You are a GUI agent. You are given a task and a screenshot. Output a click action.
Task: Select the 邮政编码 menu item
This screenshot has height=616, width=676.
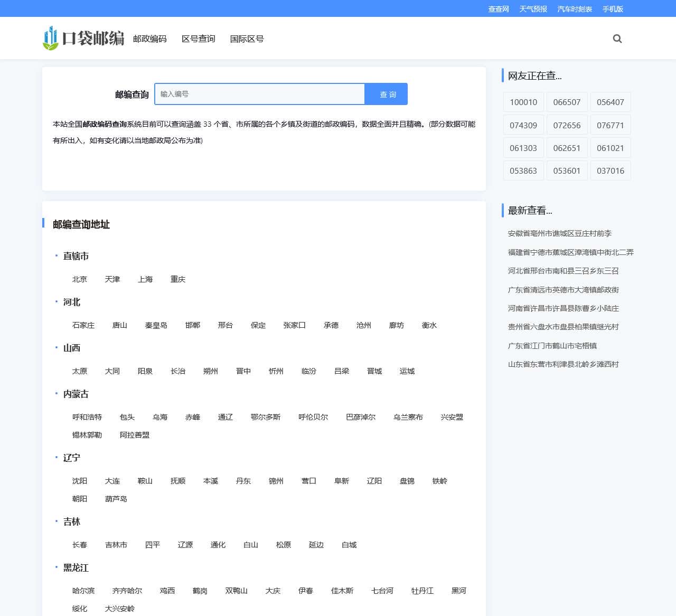[x=149, y=39]
